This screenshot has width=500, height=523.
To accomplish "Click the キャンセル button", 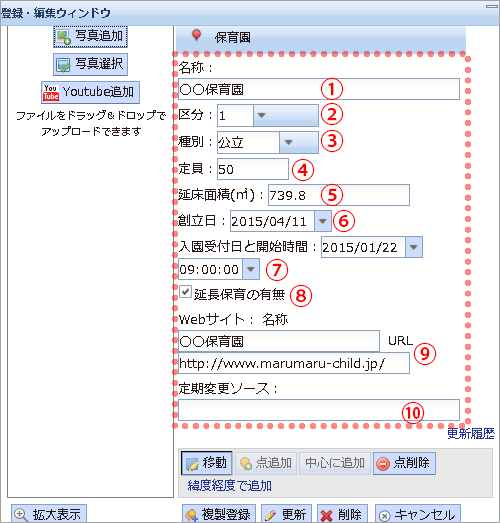I will (418, 514).
